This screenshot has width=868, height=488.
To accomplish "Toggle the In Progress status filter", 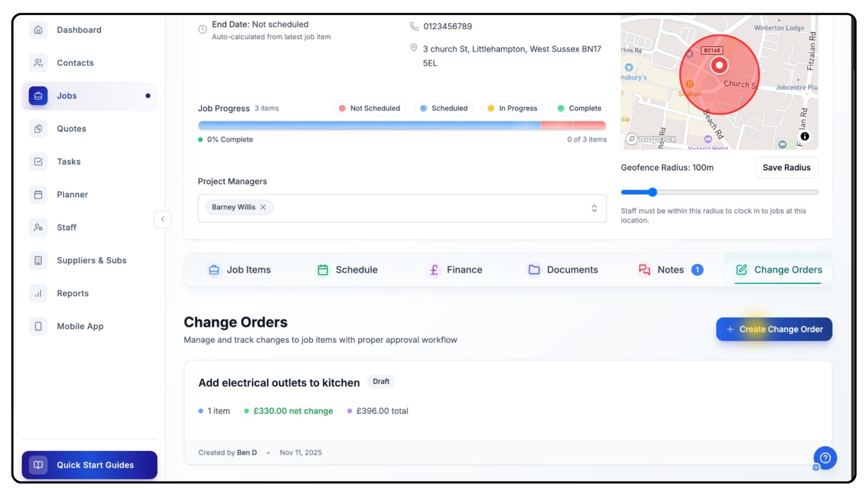I will coord(512,108).
